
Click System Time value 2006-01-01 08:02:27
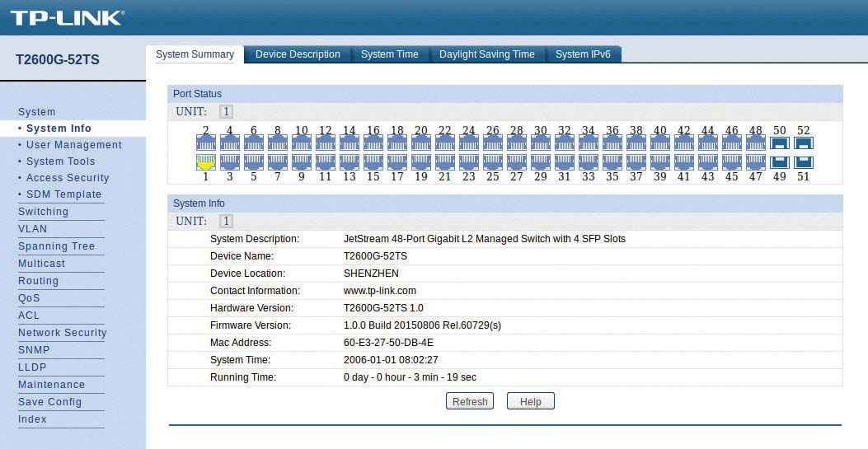point(391,359)
